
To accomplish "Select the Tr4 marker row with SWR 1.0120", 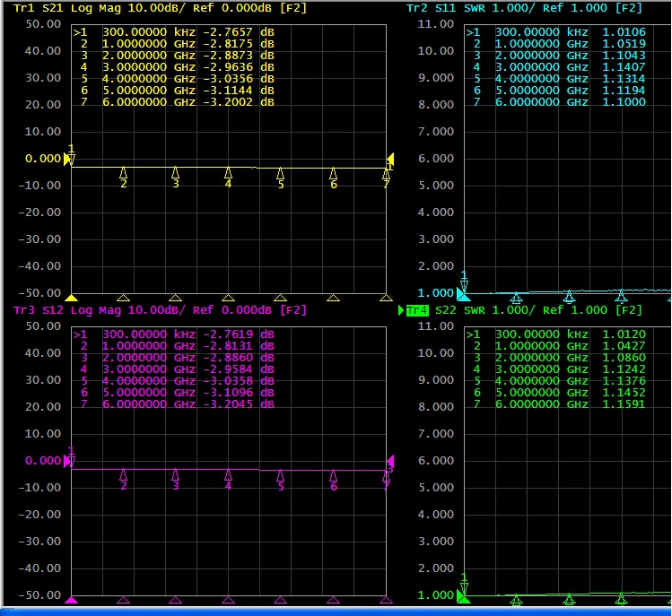I will pos(556,334).
